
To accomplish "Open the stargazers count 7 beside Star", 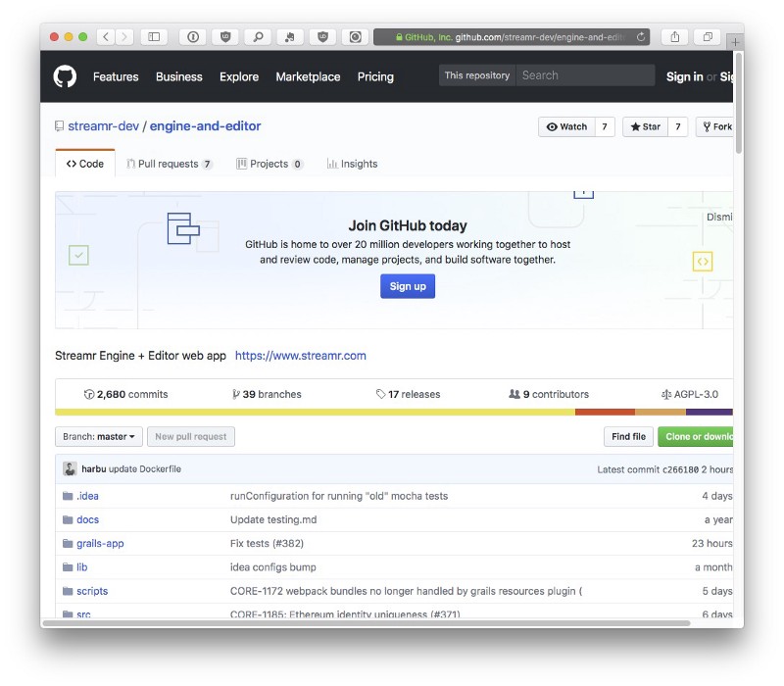I will (678, 127).
